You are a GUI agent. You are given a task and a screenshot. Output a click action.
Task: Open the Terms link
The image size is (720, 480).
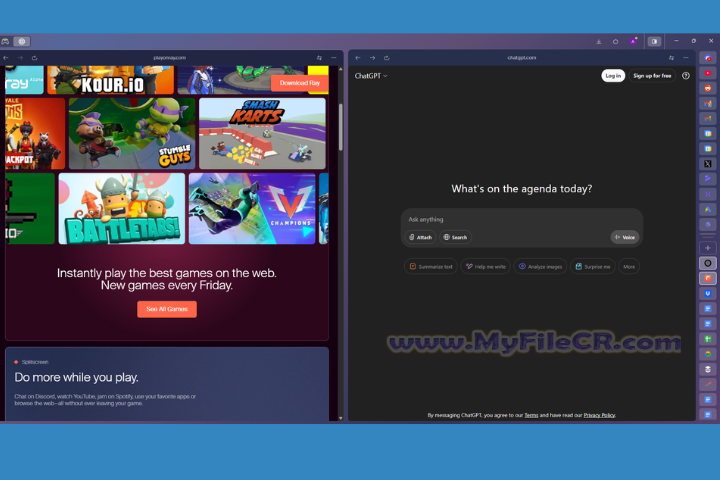(x=531, y=415)
